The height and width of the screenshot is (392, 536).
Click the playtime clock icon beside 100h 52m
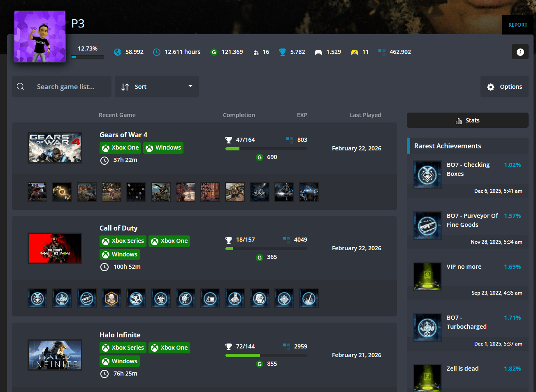click(x=105, y=267)
